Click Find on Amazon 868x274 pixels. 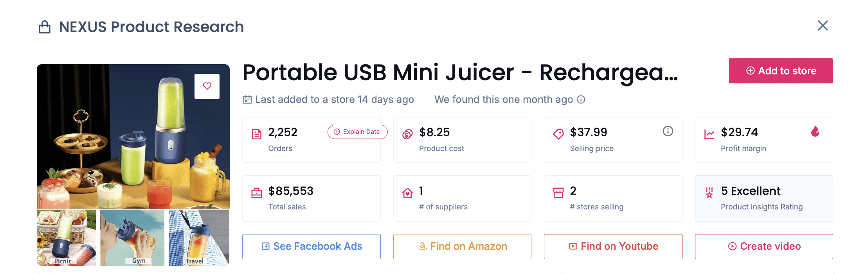(462, 246)
